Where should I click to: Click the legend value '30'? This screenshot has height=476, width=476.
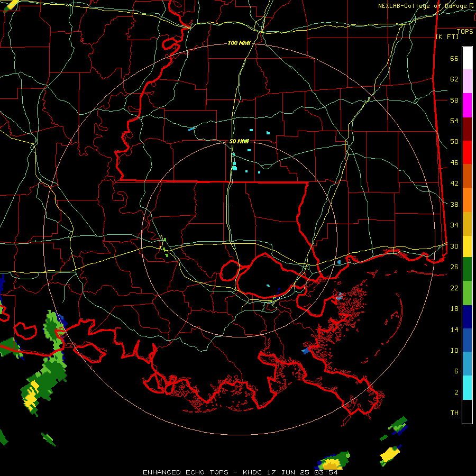(454, 246)
